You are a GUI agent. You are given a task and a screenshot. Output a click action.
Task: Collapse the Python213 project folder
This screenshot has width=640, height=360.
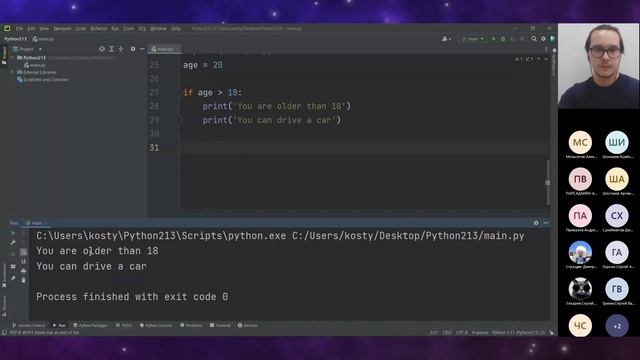pos(12,58)
